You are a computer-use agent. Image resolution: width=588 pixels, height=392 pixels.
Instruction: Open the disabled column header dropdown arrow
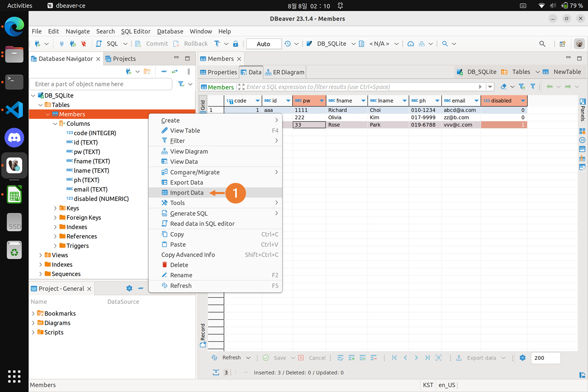pyautogui.click(x=523, y=101)
